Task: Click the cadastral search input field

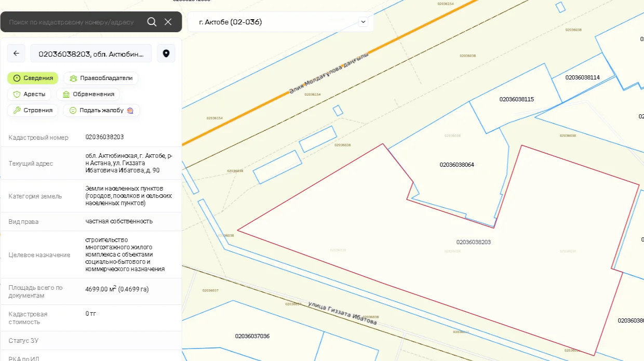Action: [x=73, y=22]
